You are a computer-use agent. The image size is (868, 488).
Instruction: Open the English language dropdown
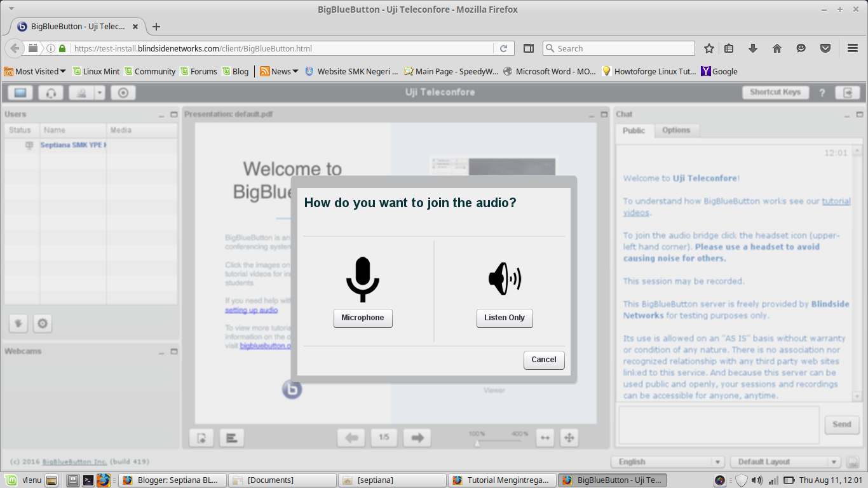click(668, 462)
